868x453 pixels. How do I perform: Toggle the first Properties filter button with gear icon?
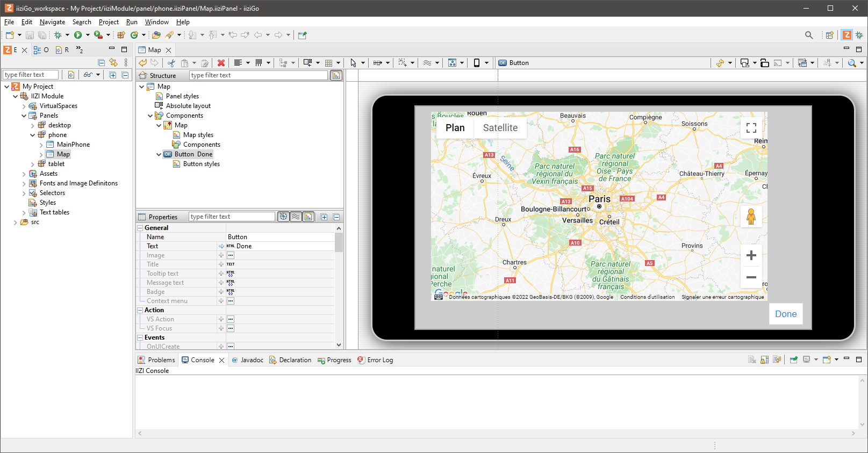283,217
